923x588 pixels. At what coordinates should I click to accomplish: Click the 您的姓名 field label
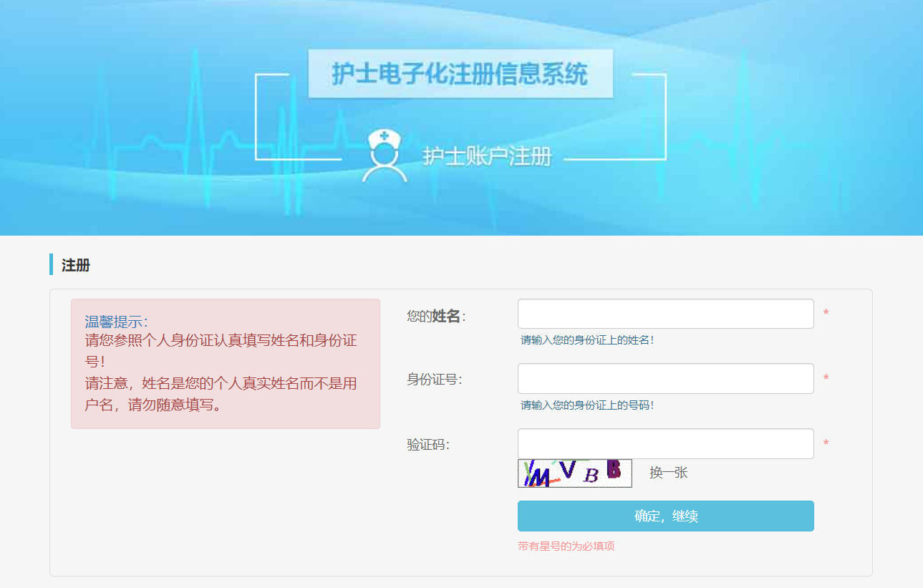click(435, 316)
